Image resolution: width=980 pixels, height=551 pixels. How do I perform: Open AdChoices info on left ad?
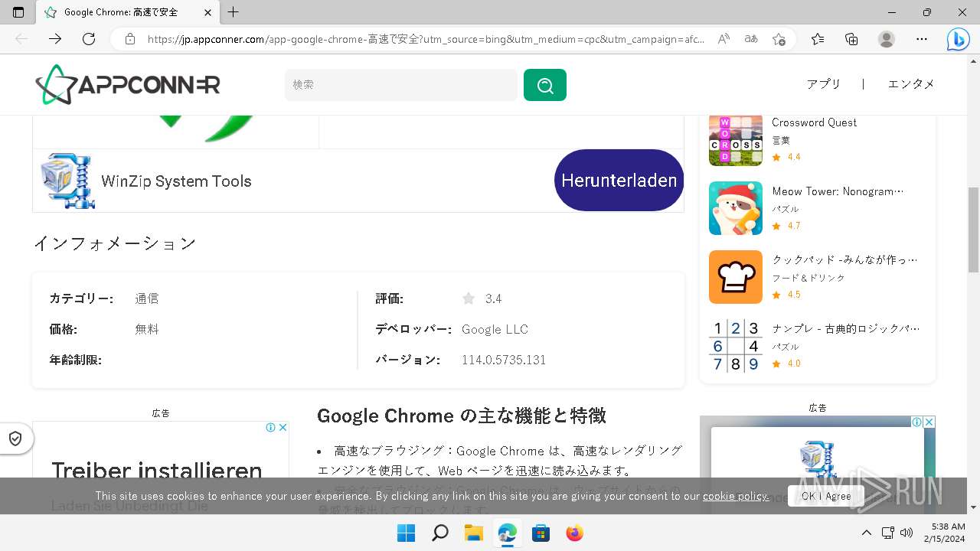click(271, 428)
